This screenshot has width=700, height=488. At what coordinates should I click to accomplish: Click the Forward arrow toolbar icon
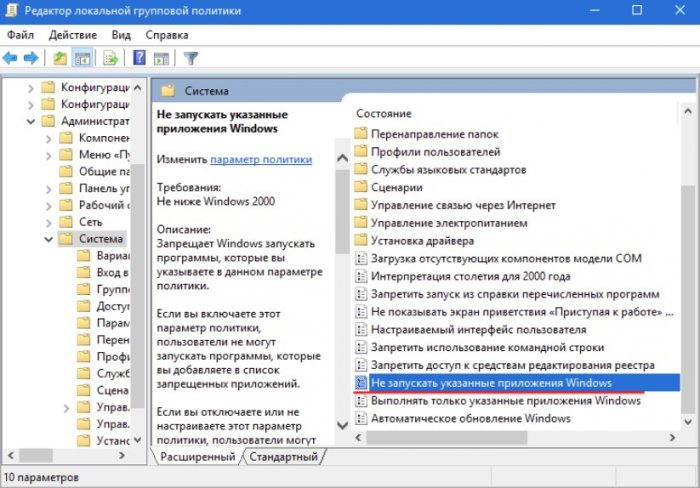tap(32, 58)
